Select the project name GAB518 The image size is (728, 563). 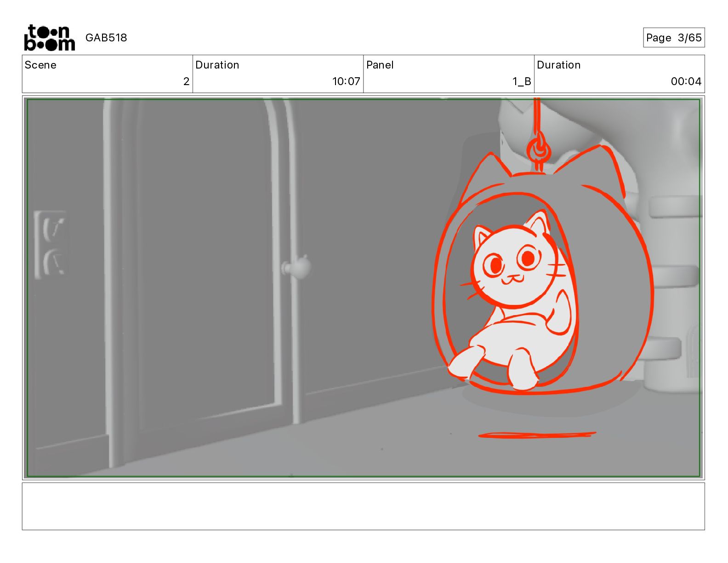point(106,38)
